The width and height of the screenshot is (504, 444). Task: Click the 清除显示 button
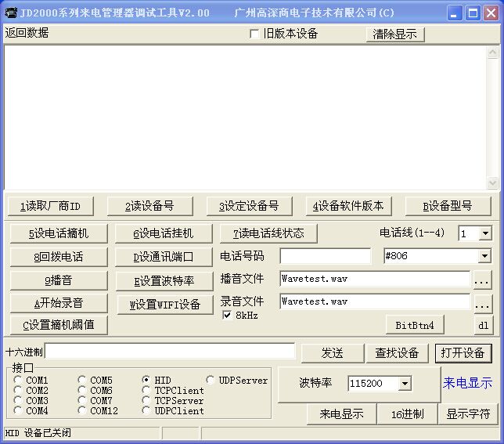(x=394, y=34)
